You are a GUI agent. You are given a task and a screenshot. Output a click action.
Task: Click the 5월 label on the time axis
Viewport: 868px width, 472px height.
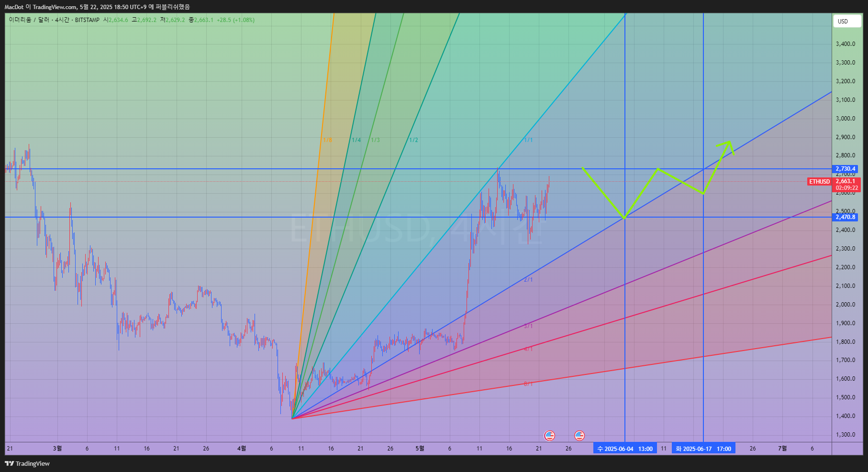pyautogui.click(x=420, y=449)
